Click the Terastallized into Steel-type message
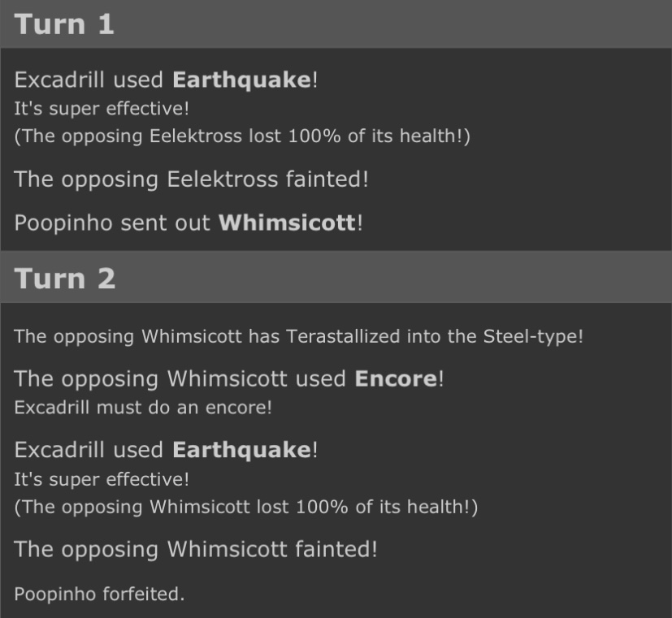Image resolution: width=672 pixels, height=618 pixels. [x=298, y=337]
